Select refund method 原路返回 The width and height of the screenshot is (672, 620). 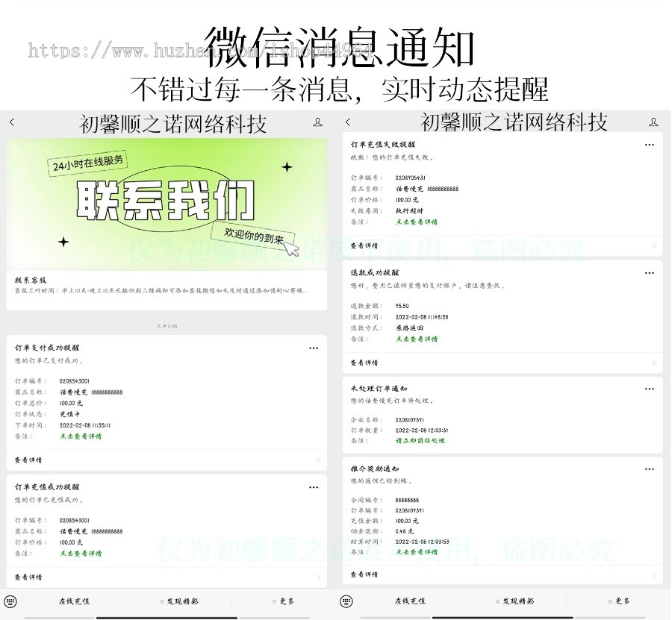[409, 328]
